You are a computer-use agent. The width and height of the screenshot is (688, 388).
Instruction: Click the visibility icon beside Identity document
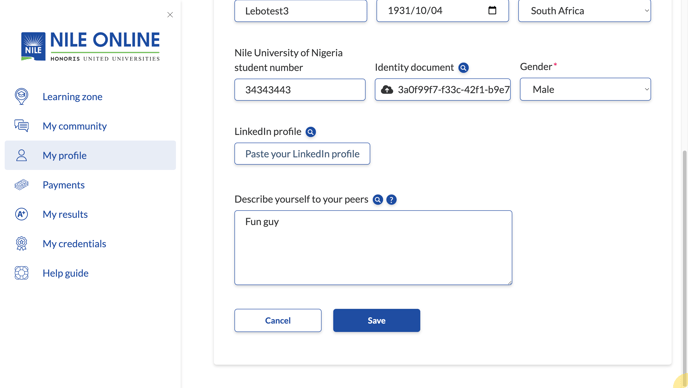tap(463, 68)
